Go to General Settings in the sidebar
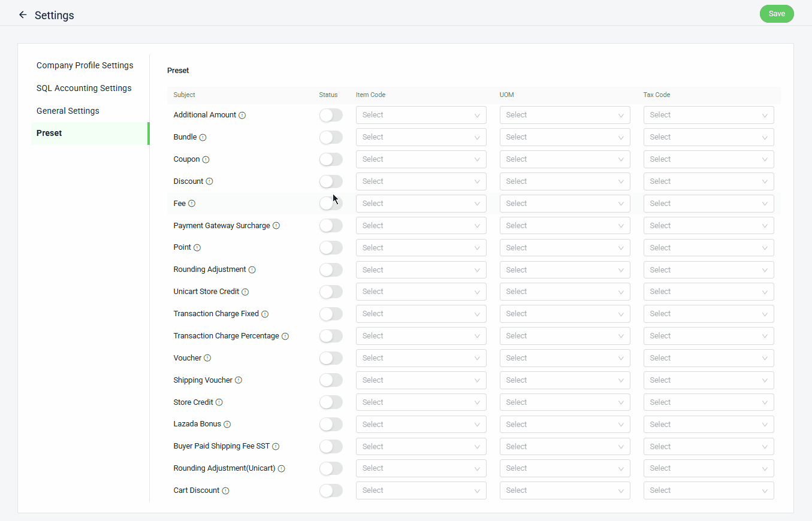Image resolution: width=812 pixels, height=521 pixels. pos(68,111)
